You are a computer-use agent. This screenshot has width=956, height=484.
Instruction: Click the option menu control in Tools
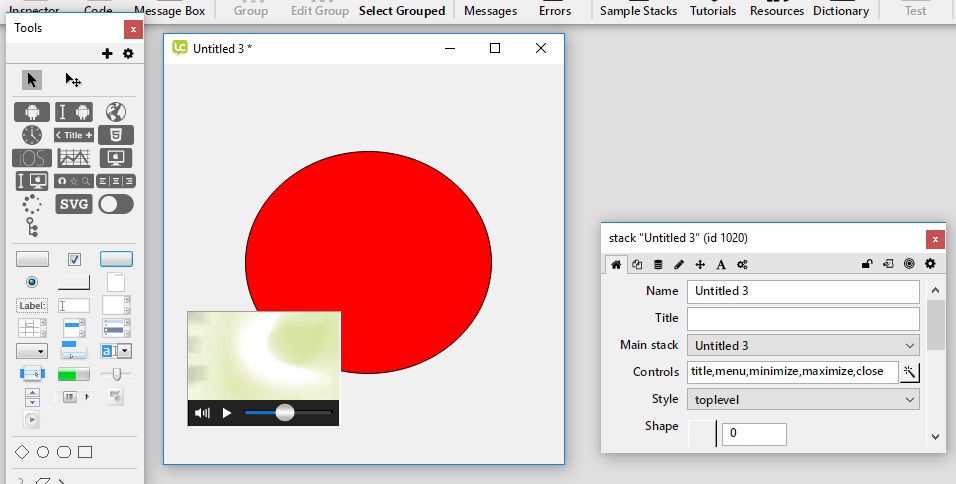pos(32,351)
